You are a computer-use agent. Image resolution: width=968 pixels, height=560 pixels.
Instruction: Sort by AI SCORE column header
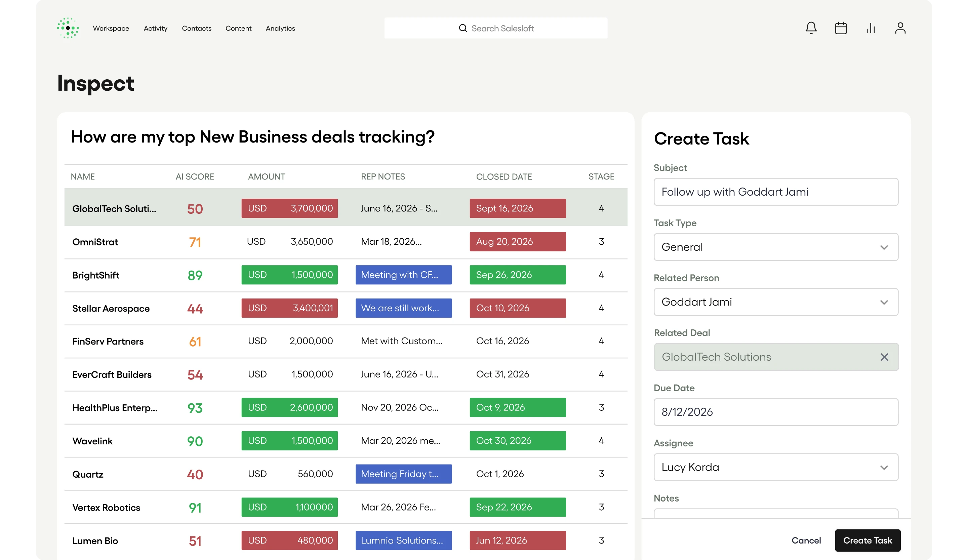pyautogui.click(x=195, y=177)
